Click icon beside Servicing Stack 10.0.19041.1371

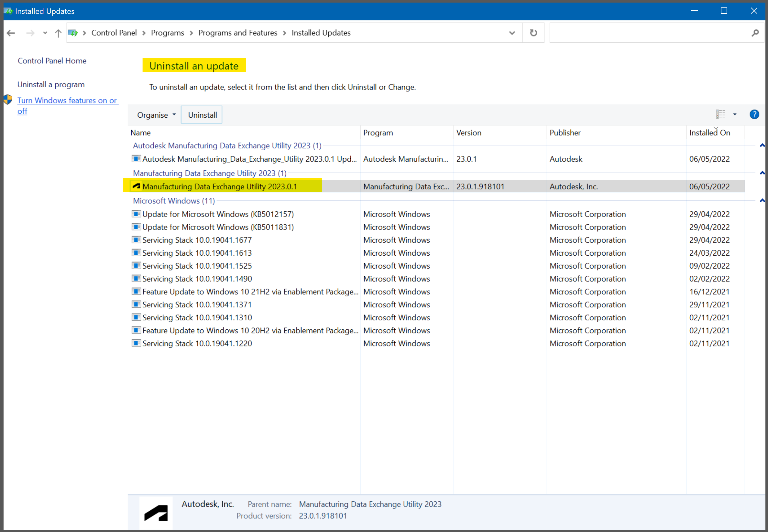(x=136, y=304)
